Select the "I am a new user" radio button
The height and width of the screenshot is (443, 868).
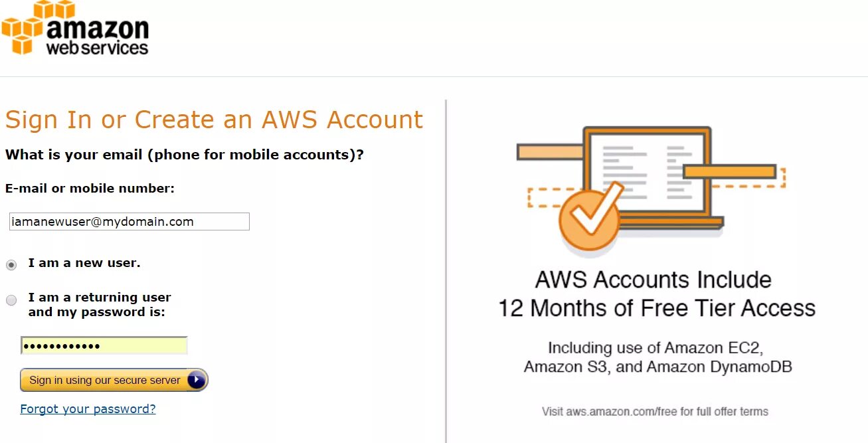coord(11,265)
